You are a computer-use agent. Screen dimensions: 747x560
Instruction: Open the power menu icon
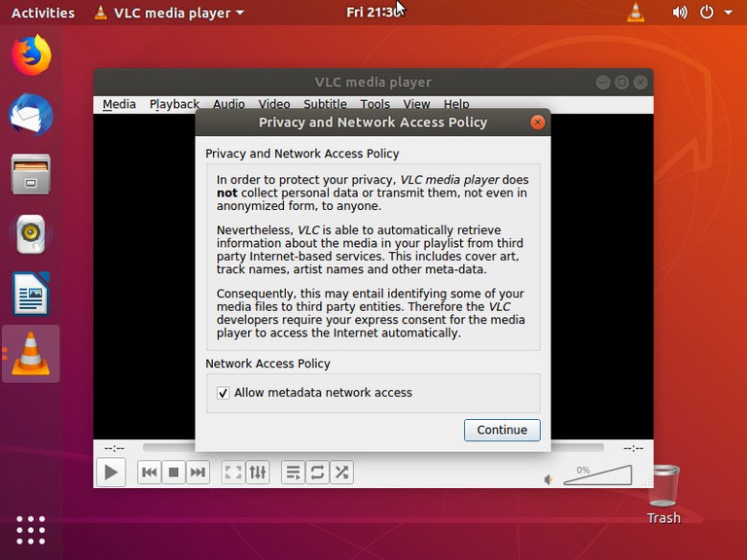(706, 13)
